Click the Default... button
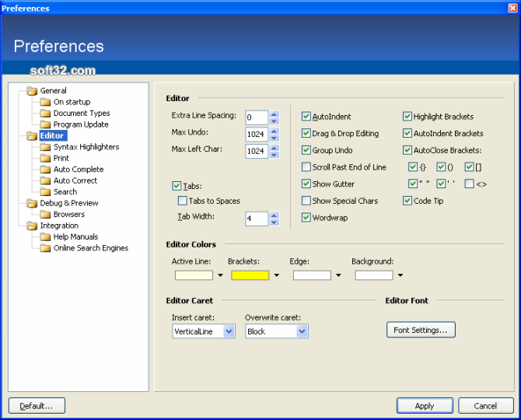 pyautogui.click(x=37, y=406)
